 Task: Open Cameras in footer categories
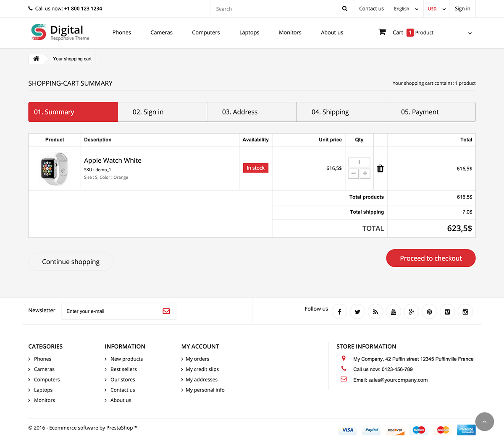(x=44, y=369)
